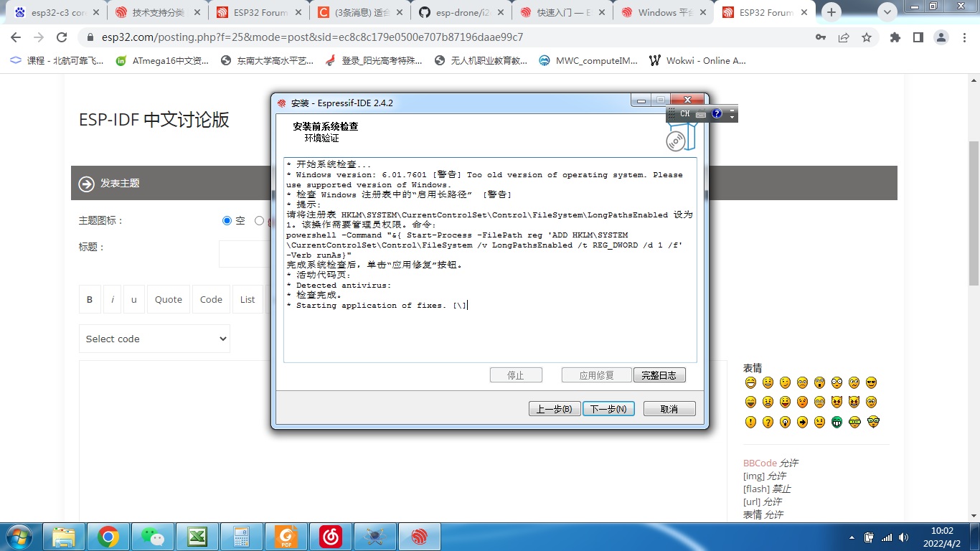Open the BBCode help link
The image size is (980, 551).
point(760,463)
